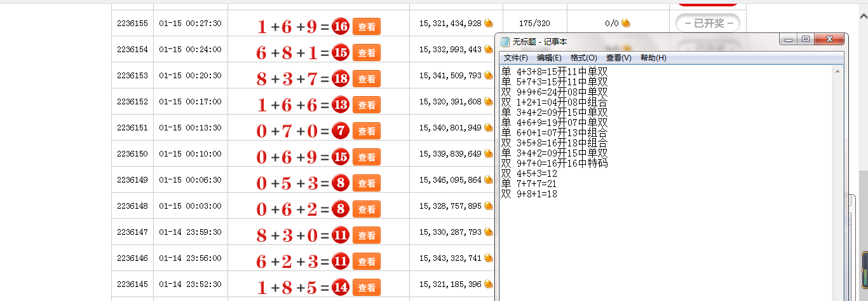Viewport: 868px width, 301px height.
Task: Click coin icon beside 15,346,095,864
Action: 489,179
